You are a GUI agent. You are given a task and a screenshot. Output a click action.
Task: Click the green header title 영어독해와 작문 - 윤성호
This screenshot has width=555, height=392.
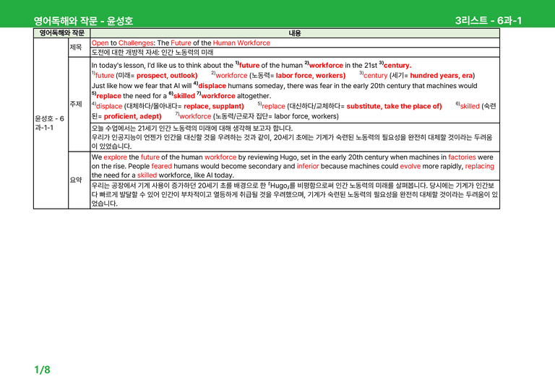[x=83, y=21]
